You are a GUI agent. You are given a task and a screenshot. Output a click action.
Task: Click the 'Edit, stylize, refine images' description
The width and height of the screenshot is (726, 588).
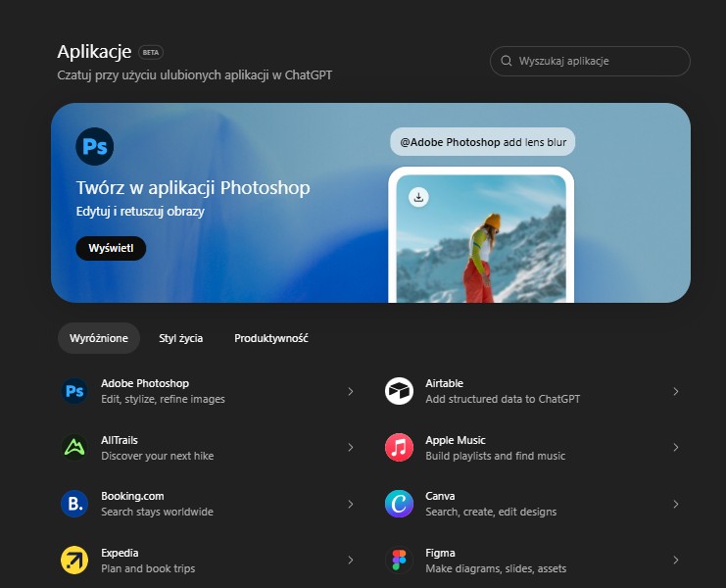[163, 399]
